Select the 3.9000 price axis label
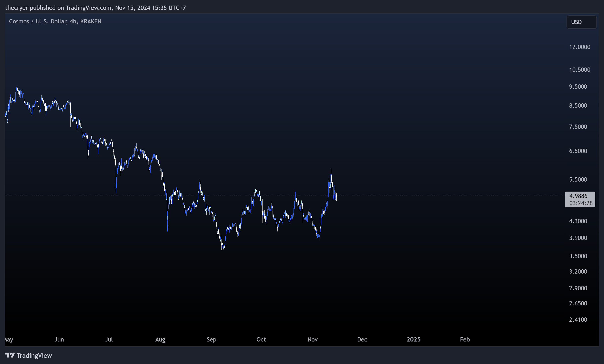604x364 pixels. pyautogui.click(x=578, y=238)
